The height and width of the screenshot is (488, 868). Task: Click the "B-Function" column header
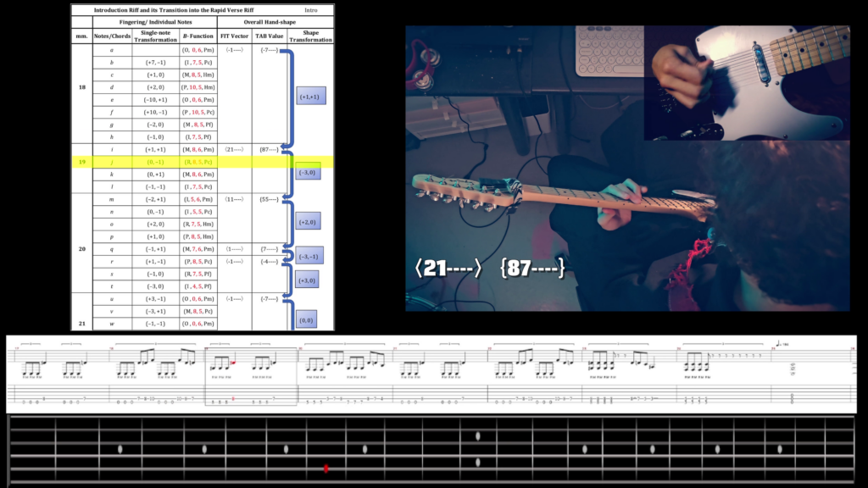click(x=198, y=36)
